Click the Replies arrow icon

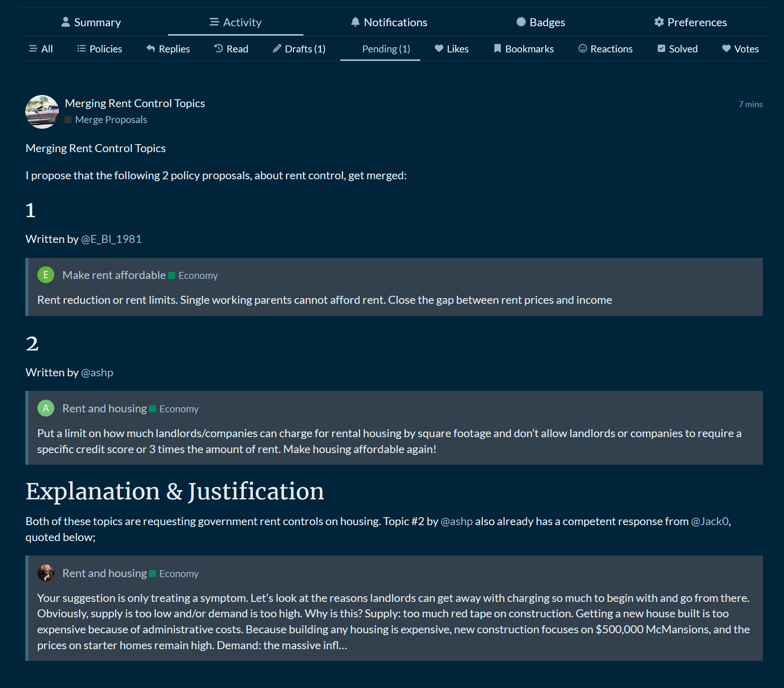[151, 49]
